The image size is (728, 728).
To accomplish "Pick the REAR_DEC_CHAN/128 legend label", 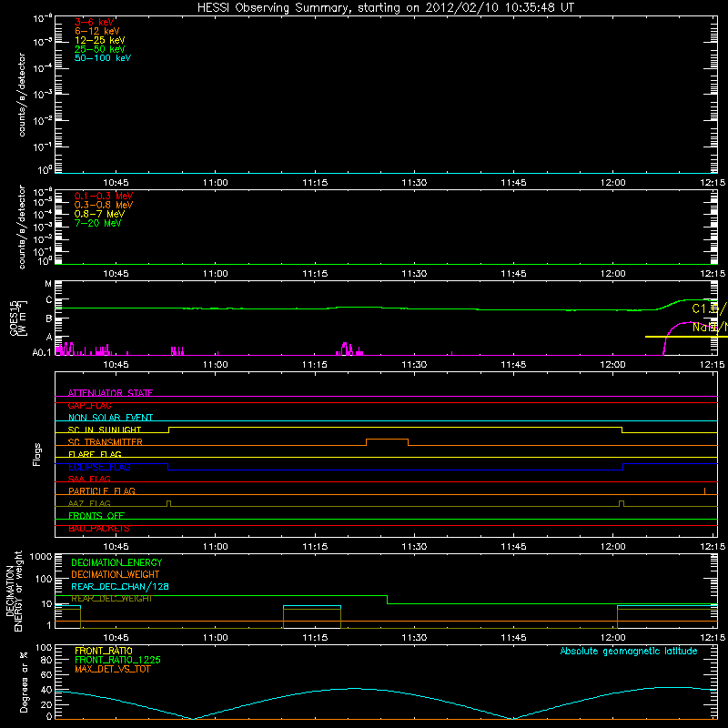I will (x=120, y=586).
